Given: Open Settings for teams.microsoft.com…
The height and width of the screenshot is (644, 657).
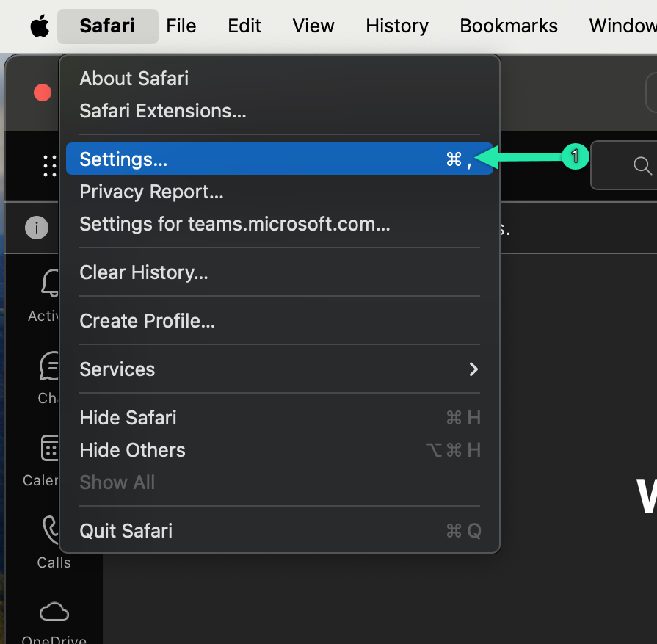Looking at the screenshot, I should [280, 224].
